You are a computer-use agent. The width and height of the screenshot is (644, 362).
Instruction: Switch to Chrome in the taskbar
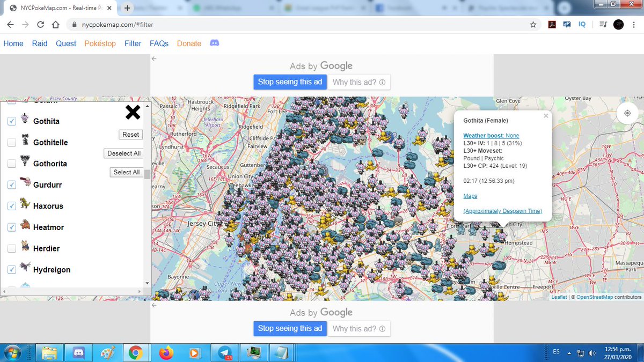pos(135,352)
